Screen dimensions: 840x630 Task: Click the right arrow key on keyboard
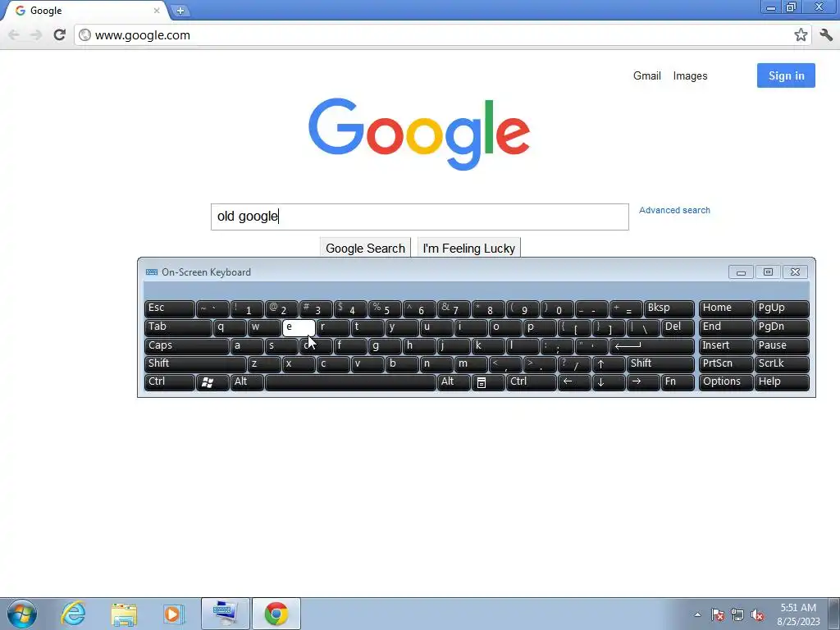[x=643, y=382]
